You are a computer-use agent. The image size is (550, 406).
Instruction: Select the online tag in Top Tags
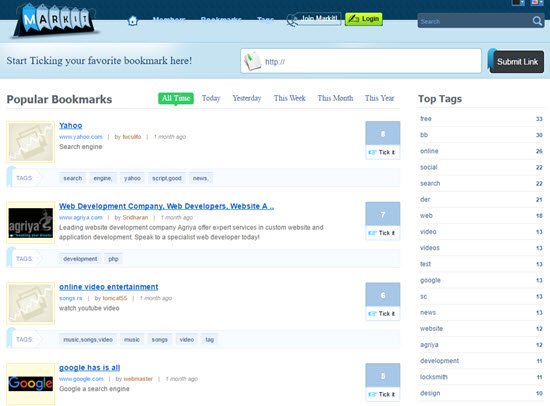point(429,151)
